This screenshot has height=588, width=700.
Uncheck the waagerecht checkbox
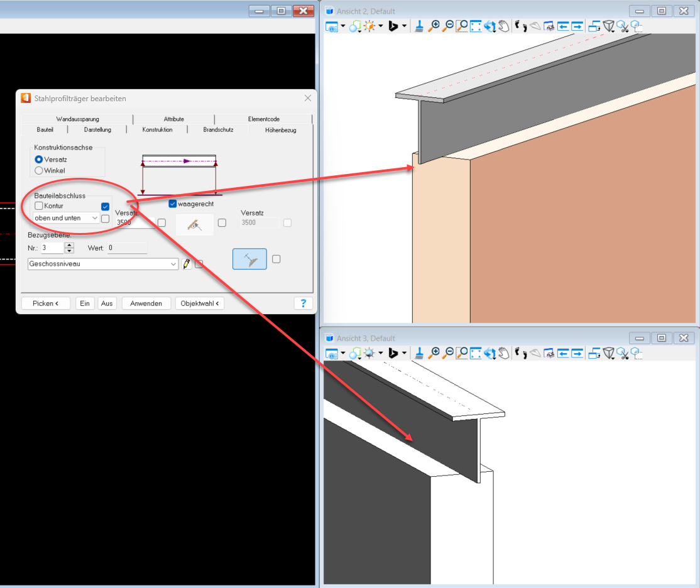coord(173,204)
